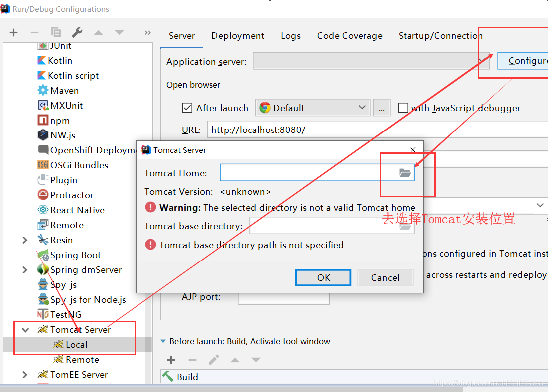Image resolution: width=548 pixels, height=392 pixels.
Task: Open the Default browser dropdown
Action: tap(313, 108)
